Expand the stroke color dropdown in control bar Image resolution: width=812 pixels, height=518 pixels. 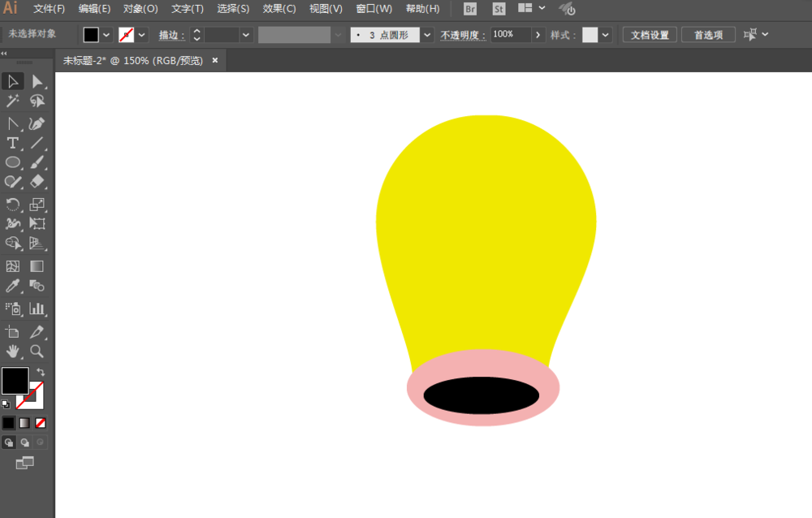tap(142, 35)
